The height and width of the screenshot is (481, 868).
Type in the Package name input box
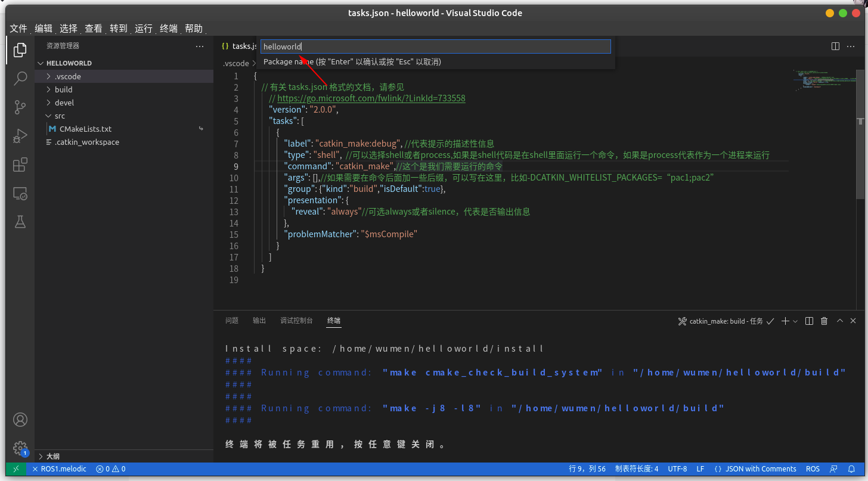pyautogui.click(x=435, y=46)
